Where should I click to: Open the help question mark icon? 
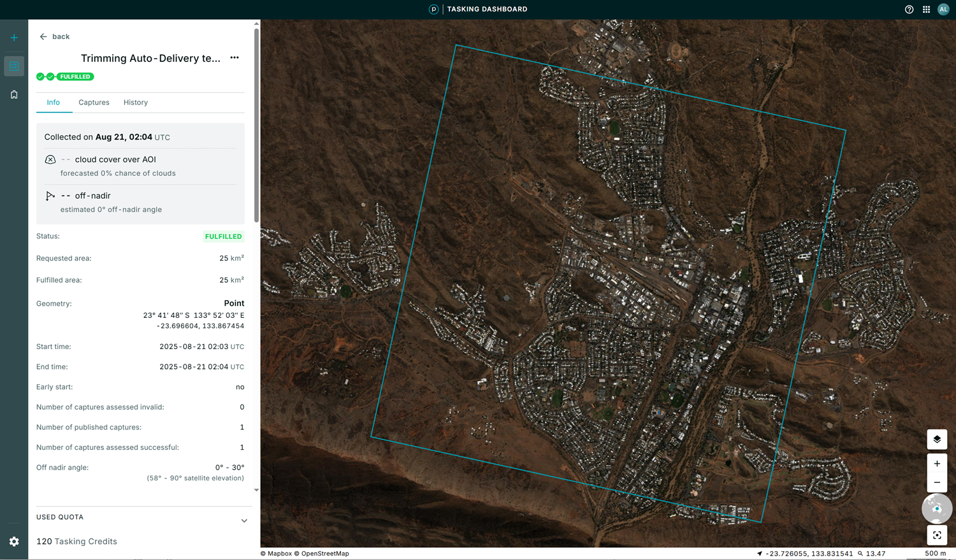909,10
